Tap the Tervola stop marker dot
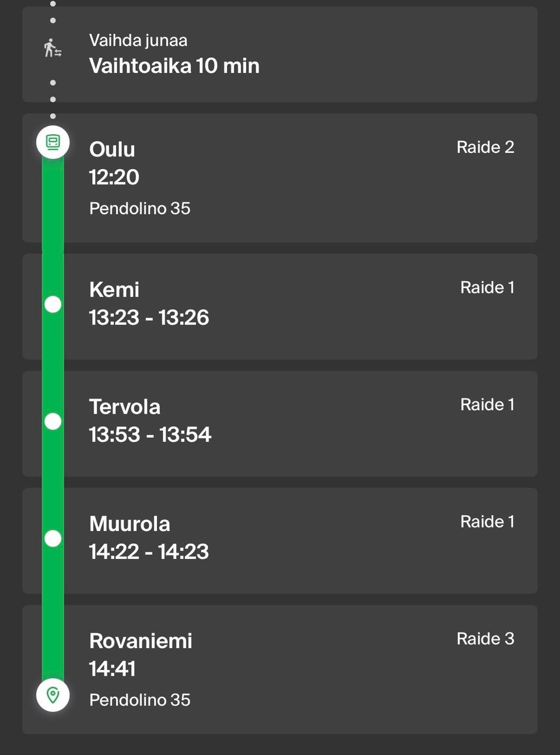This screenshot has height=755, width=560. pos(53,421)
